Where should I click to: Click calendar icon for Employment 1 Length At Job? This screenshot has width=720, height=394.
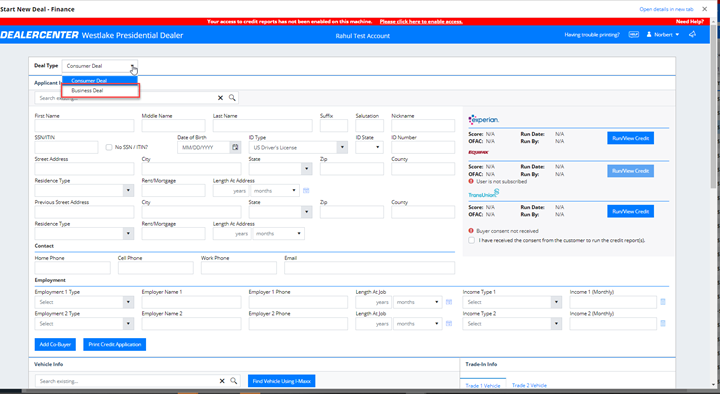click(449, 302)
